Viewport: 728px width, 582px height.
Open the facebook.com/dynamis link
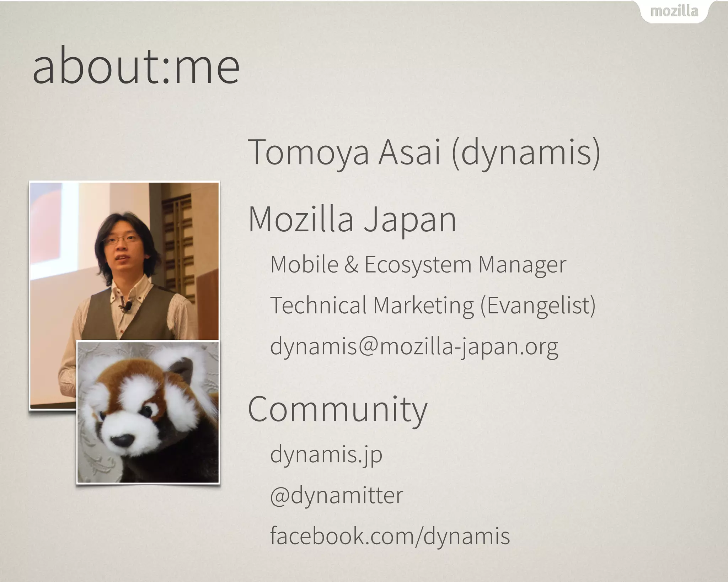(x=390, y=536)
